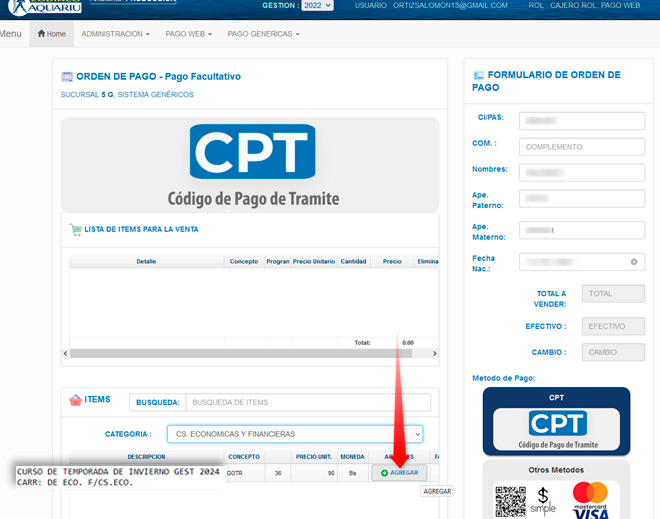Viewport: 660px width, 519px height.
Task: Click the PRECIO UNIT. column header
Action: coord(314,457)
